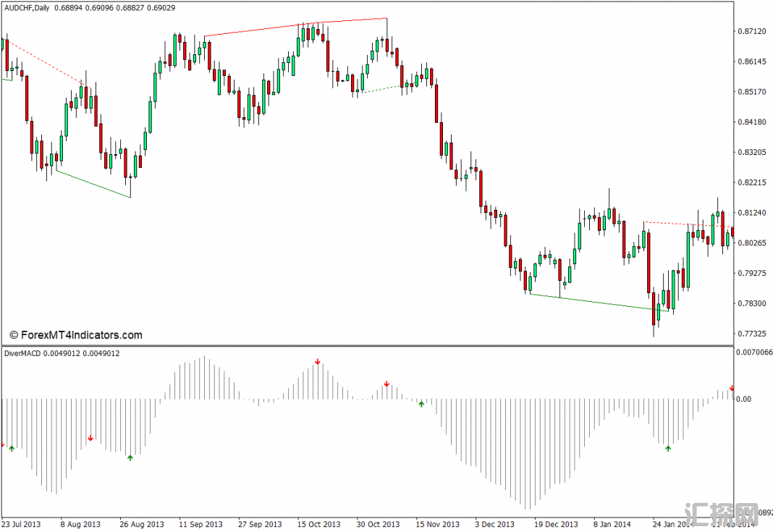Click the red down arrow near 30 Oct 2013

(386, 384)
